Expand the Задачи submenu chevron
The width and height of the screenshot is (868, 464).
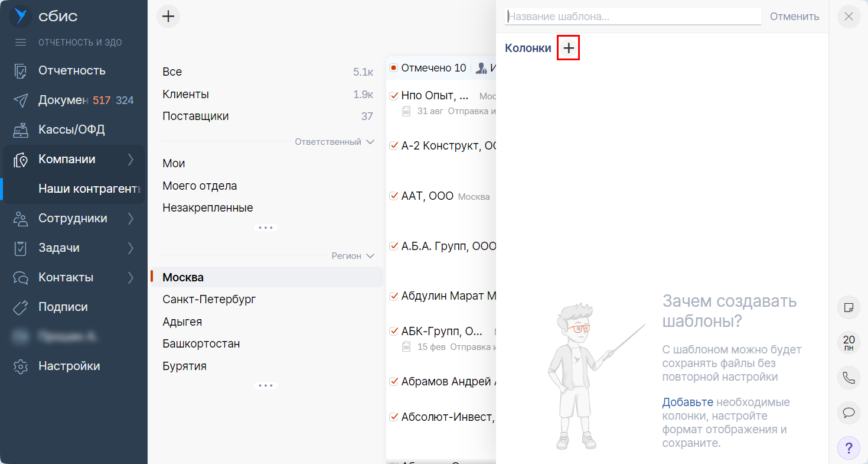[130, 248]
